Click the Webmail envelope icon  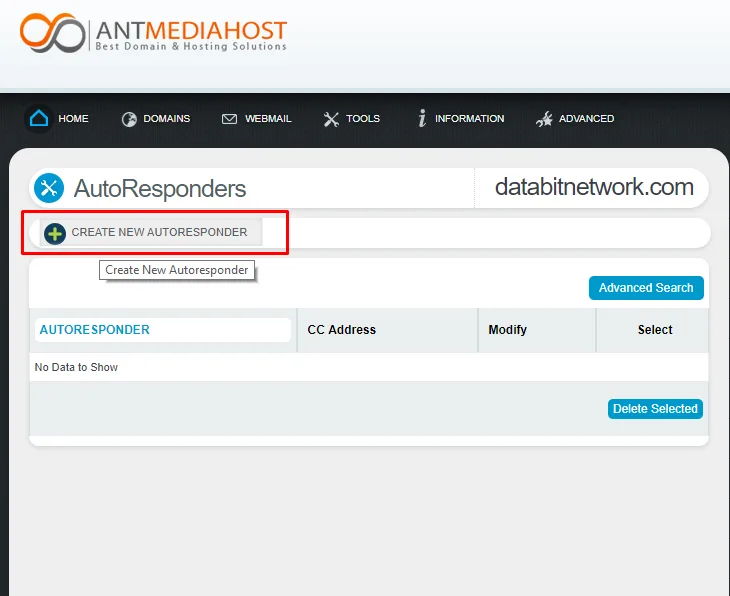[x=229, y=119]
